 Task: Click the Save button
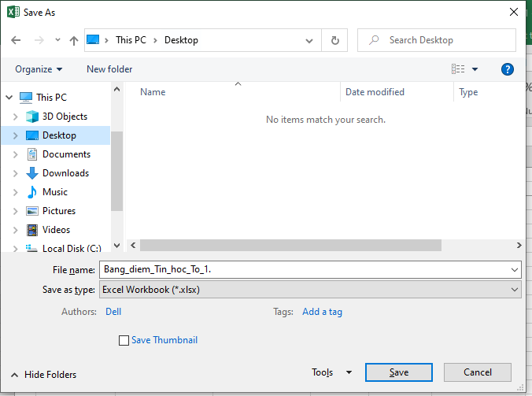click(x=398, y=372)
